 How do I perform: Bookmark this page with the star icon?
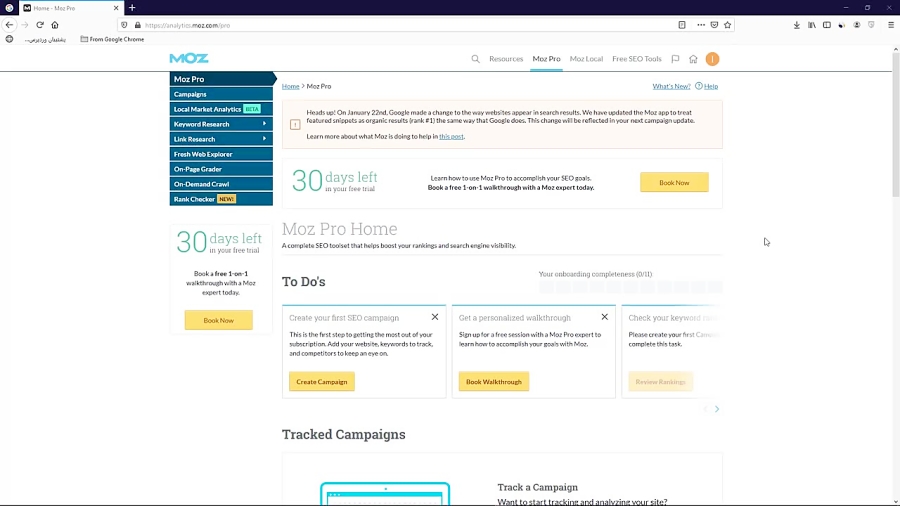coord(728,25)
